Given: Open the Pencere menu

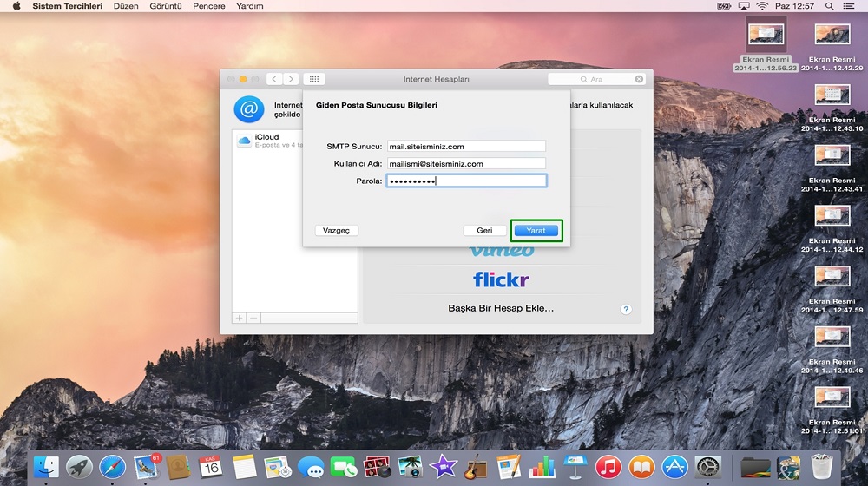Looking at the screenshot, I should click(208, 6).
